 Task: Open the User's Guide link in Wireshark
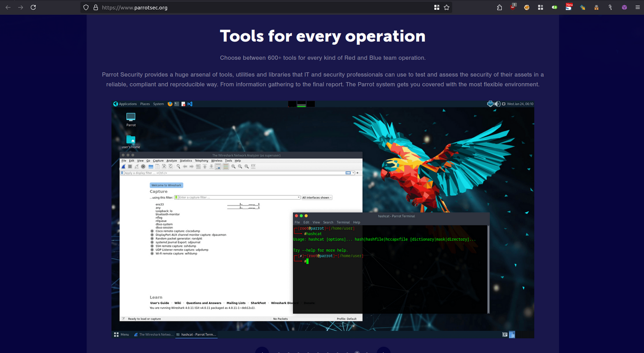click(x=160, y=303)
